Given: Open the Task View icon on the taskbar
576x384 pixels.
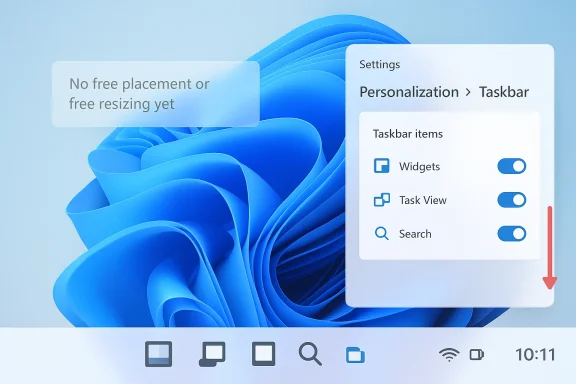Looking at the screenshot, I should [212, 354].
